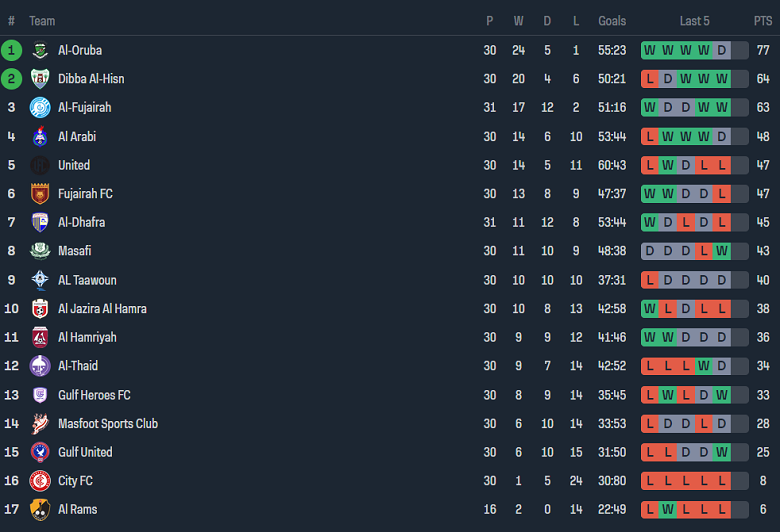
Task: Click the Al Rams team crest
Action: [40, 510]
